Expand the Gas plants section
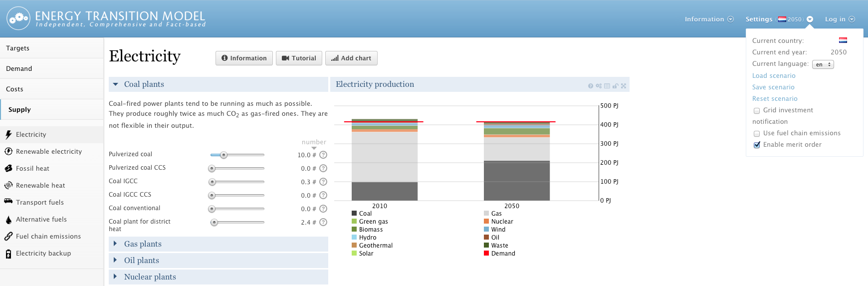The width and height of the screenshot is (868, 286). pyautogui.click(x=218, y=244)
